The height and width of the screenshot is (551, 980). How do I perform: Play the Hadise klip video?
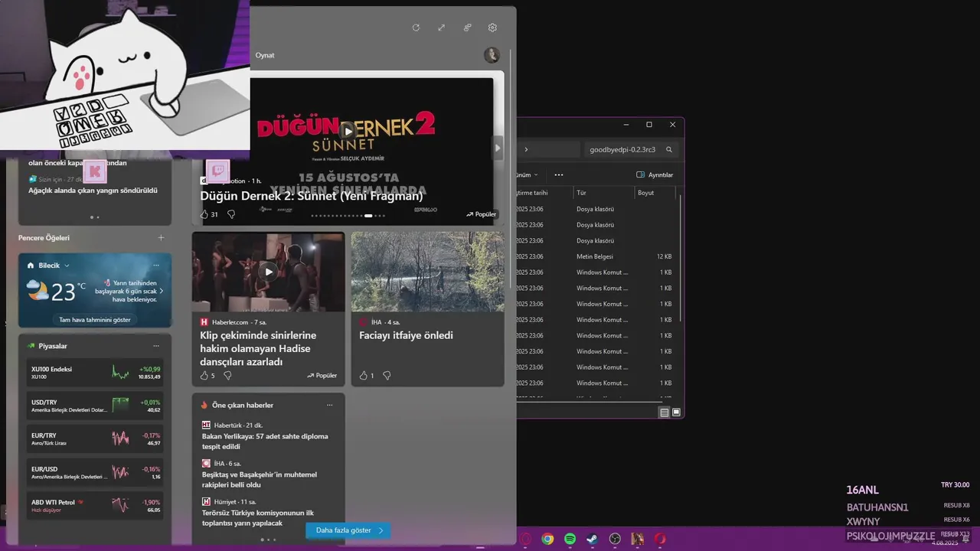(x=268, y=272)
